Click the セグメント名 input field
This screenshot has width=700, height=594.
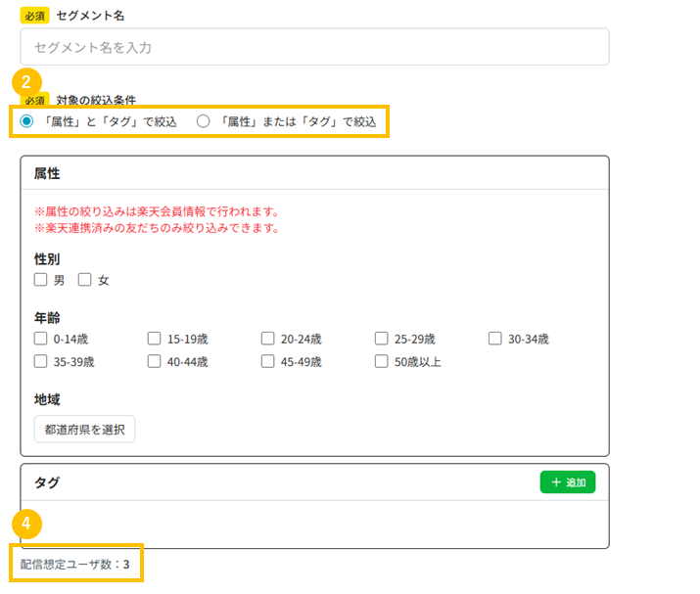(314, 47)
